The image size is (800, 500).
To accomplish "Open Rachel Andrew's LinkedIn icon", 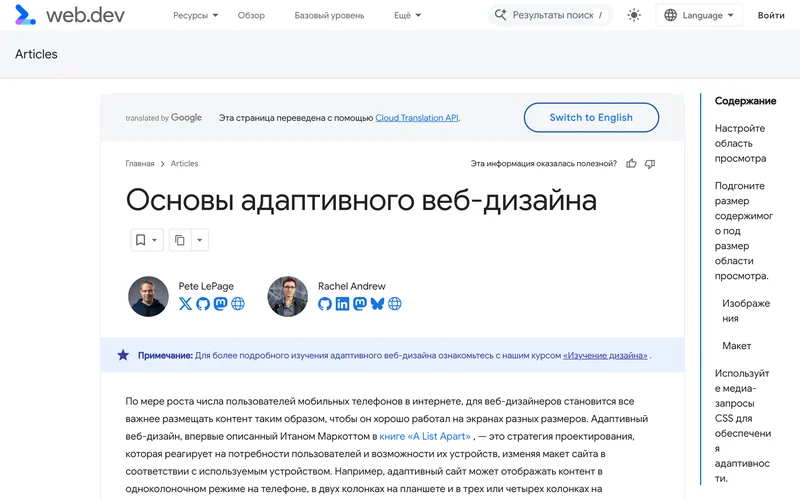I will [342, 304].
